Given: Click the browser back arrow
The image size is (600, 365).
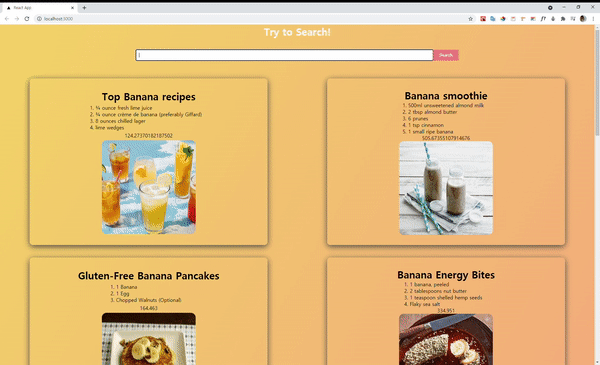Looking at the screenshot, I should pos(7,19).
